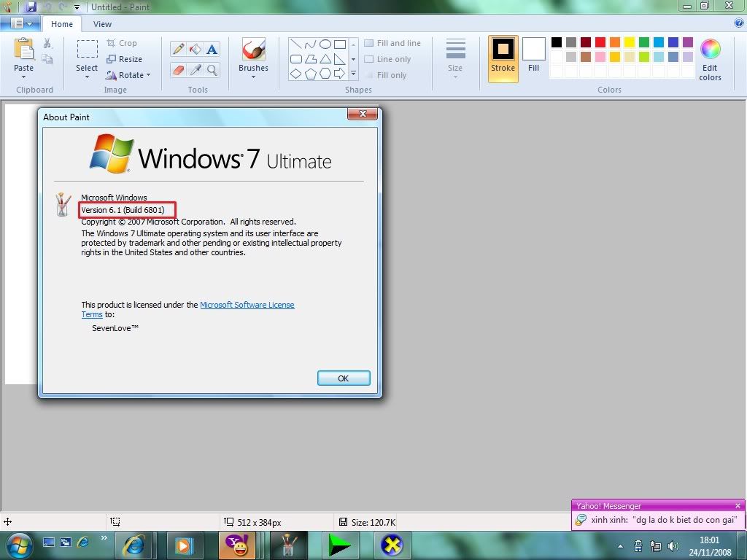
Task: Choose the Polygon shape
Action: pos(310,59)
